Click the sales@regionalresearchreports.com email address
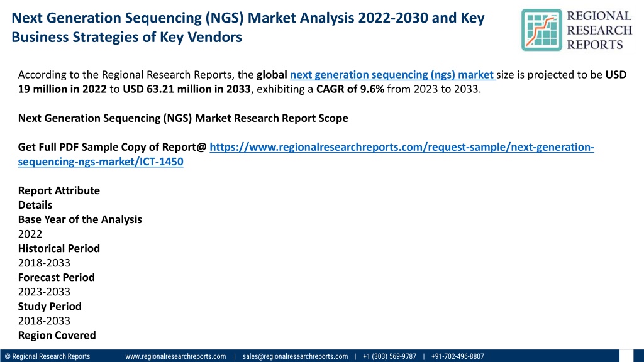This screenshot has height=362, width=644. (x=295, y=356)
